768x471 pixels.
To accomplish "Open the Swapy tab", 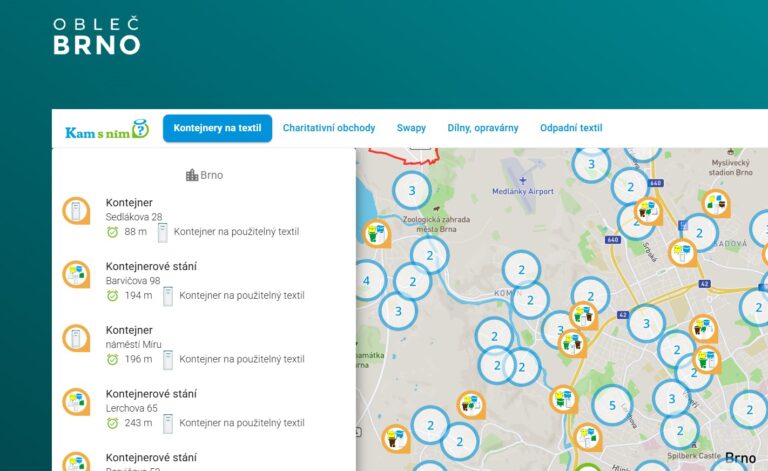I will (x=411, y=129).
